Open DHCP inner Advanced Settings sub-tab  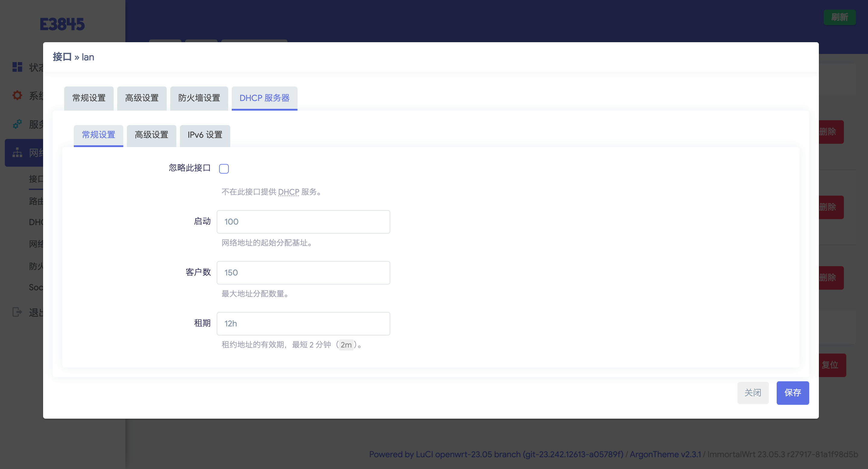(152, 135)
